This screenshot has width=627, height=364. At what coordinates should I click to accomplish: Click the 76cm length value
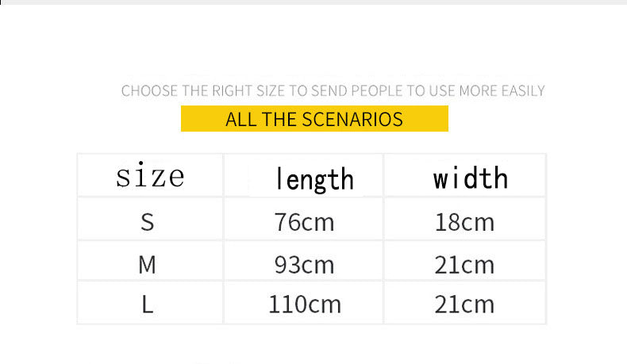[x=304, y=222]
